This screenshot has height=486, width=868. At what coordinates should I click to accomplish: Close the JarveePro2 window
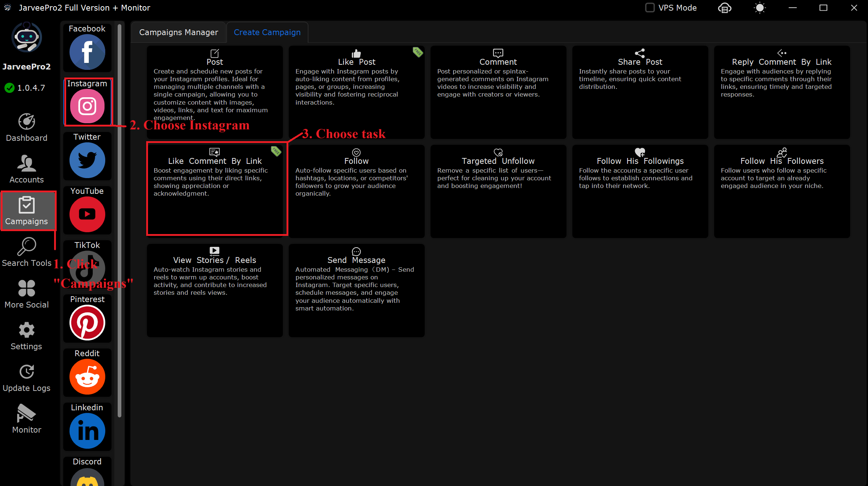[854, 8]
